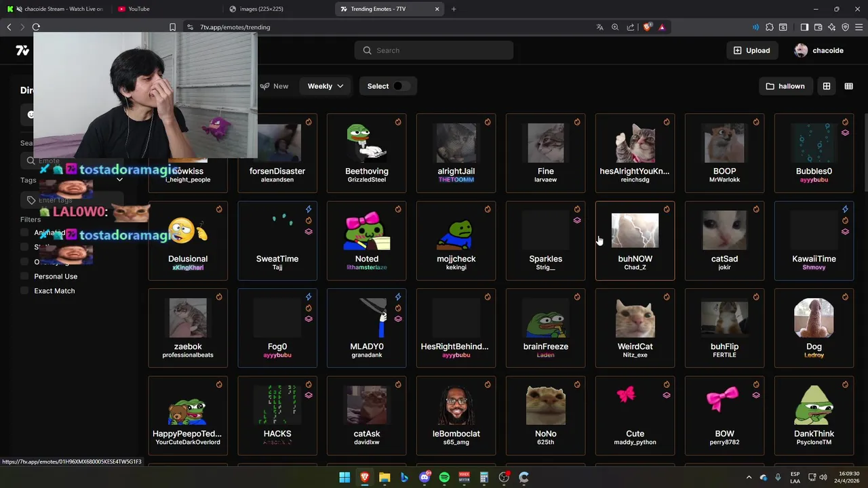Open the New emotes tab

point(274,86)
